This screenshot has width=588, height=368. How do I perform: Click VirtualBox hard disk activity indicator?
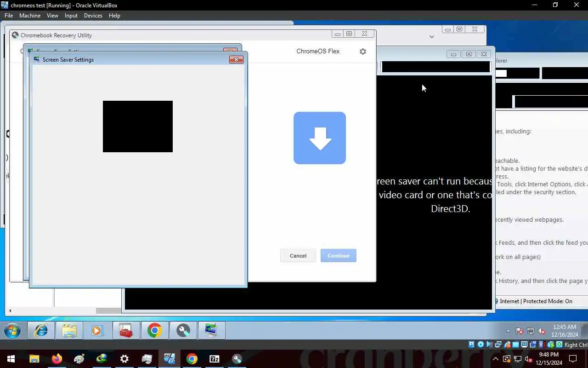tap(472, 345)
